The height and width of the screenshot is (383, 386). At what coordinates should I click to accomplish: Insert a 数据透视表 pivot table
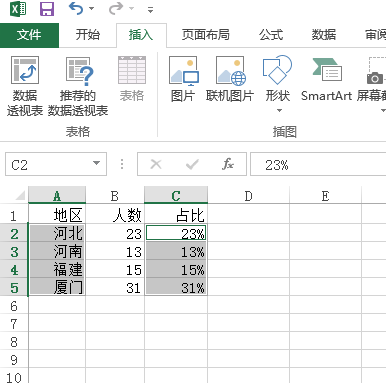point(25,87)
